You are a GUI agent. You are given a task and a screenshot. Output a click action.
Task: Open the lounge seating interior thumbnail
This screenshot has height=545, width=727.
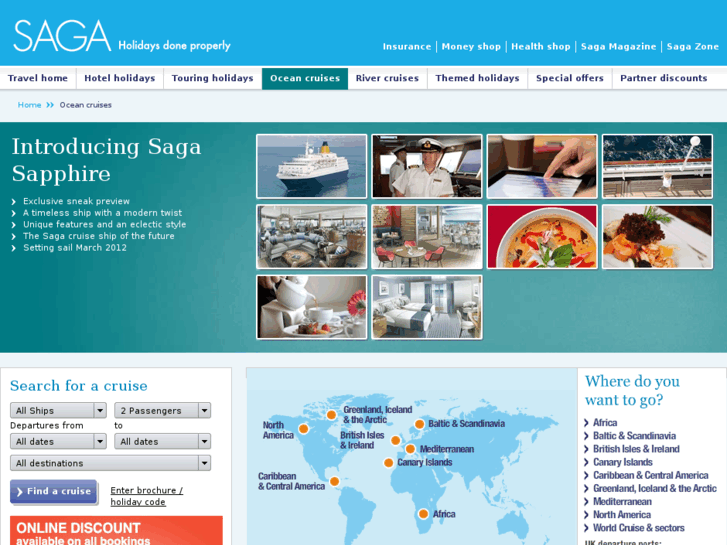[312, 237]
